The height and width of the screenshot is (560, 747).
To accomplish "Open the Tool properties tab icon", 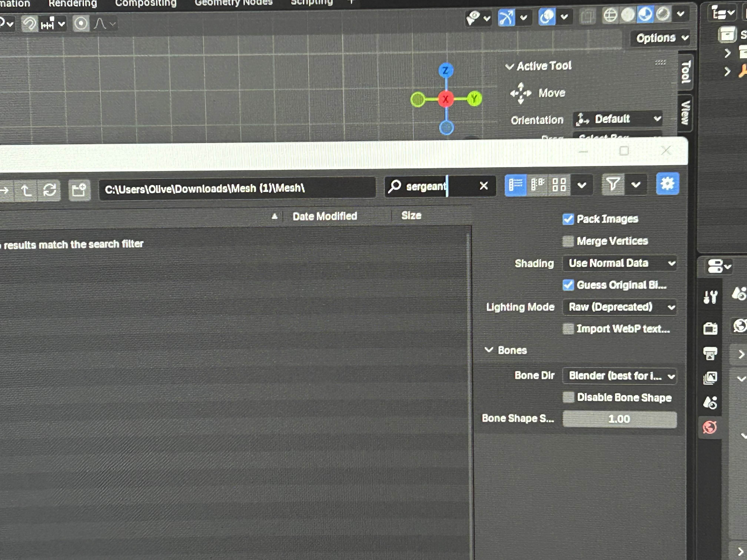I will tap(710, 297).
